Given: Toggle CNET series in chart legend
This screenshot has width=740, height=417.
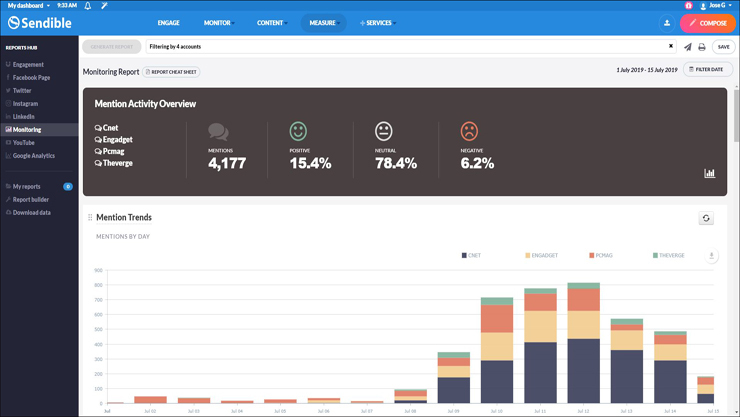Looking at the screenshot, I should [471, 256].
